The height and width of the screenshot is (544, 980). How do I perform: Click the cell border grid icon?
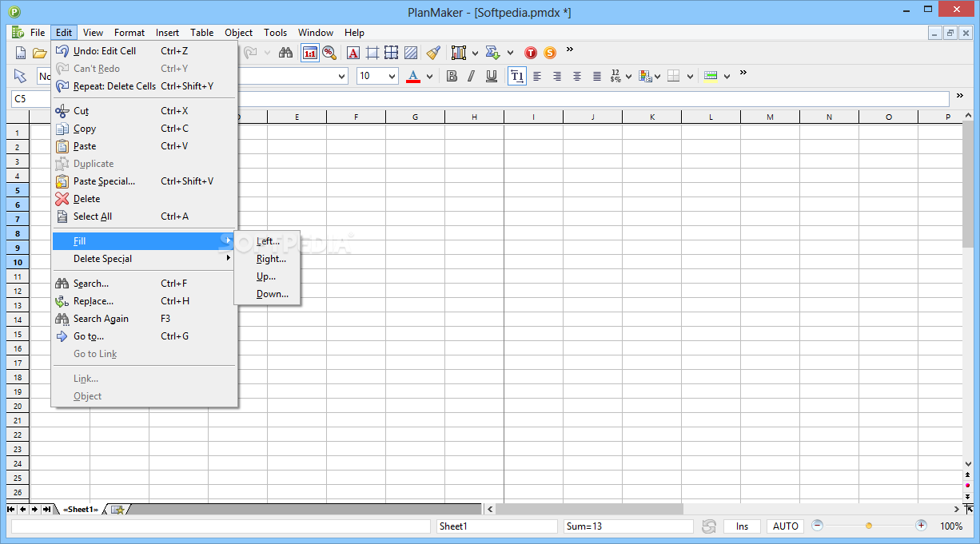tap(673, 76)
